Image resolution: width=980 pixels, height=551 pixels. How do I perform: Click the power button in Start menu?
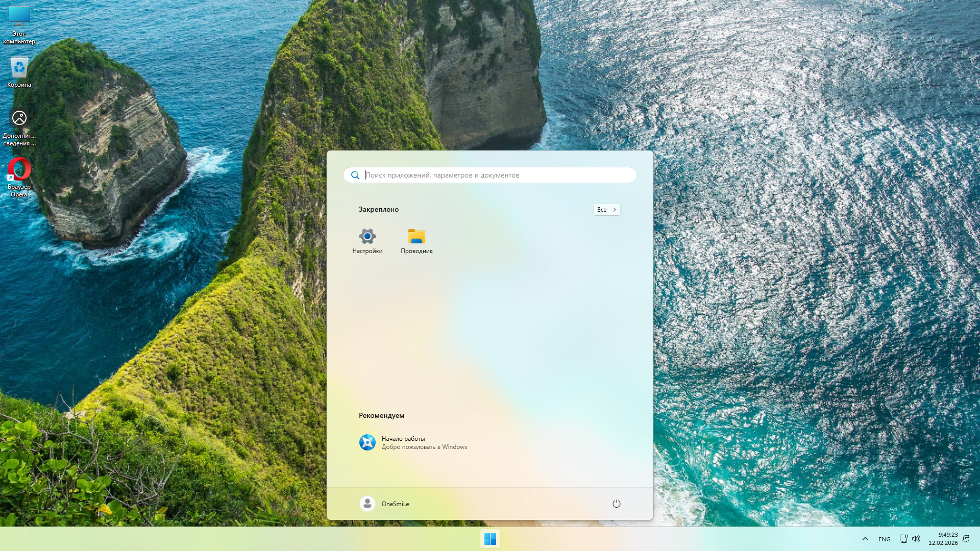click(x=617, y=504)
